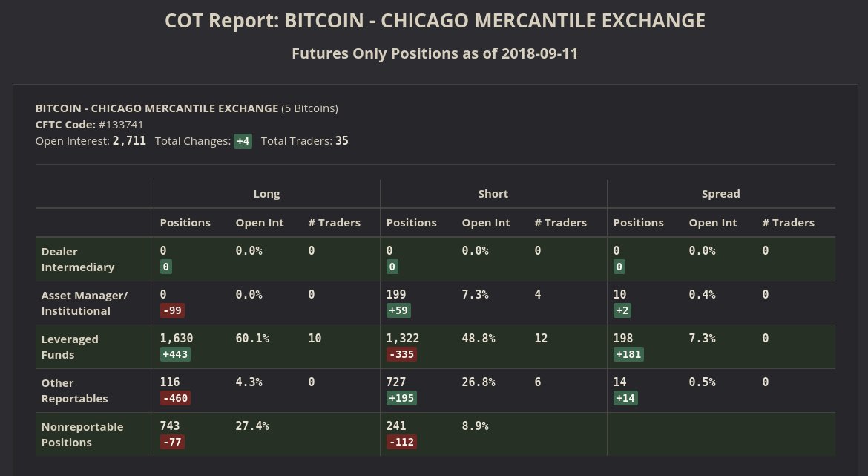Click the Spread column group header
The width and height of the screenshot is (868, 476).
coord(721,194)
